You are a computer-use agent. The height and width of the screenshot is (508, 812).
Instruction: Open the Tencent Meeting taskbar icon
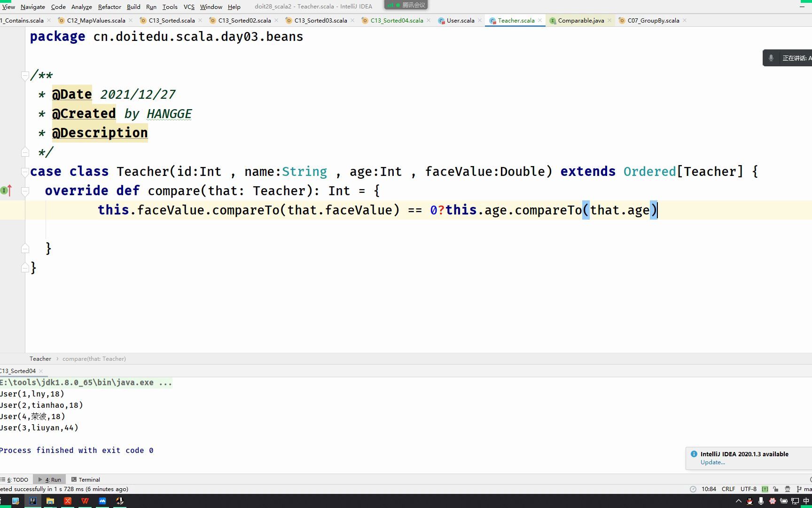click(x=102, y=501)
